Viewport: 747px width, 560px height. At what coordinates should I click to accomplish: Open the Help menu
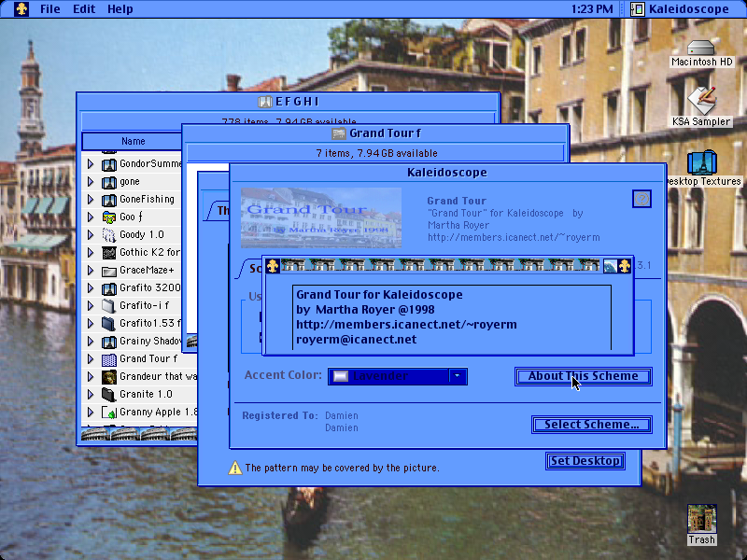(x=120, y=9)
